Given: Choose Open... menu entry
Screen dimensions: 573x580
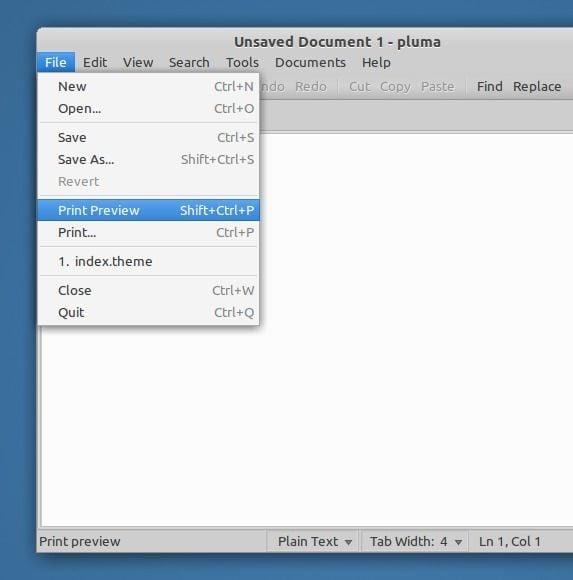Looking at the screenshot, I should pos(148,108).
